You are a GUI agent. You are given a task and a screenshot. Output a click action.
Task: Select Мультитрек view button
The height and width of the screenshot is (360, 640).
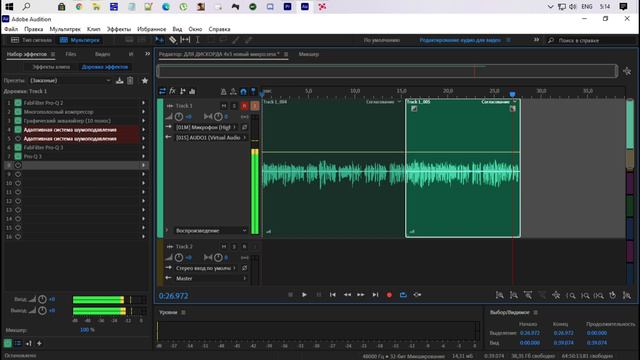[80, 40]
